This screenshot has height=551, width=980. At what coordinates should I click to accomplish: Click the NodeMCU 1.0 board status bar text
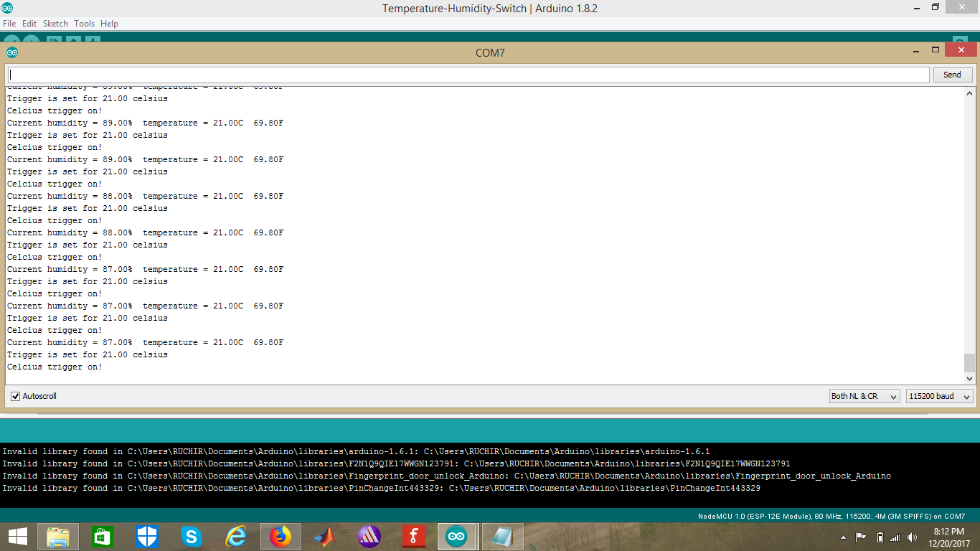click(x=831, y=517)
